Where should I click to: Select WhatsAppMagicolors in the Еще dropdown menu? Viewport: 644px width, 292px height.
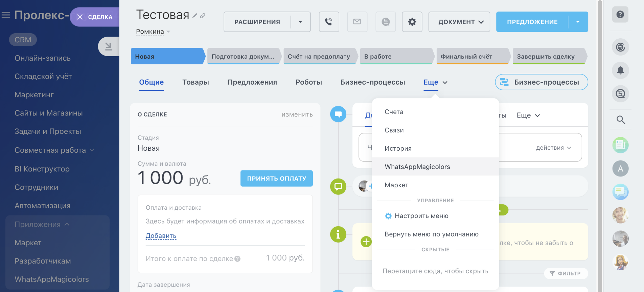click(x=435, y=167)
